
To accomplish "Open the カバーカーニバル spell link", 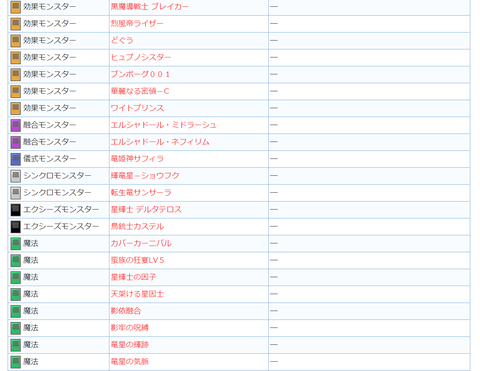I will pos(141,243).
